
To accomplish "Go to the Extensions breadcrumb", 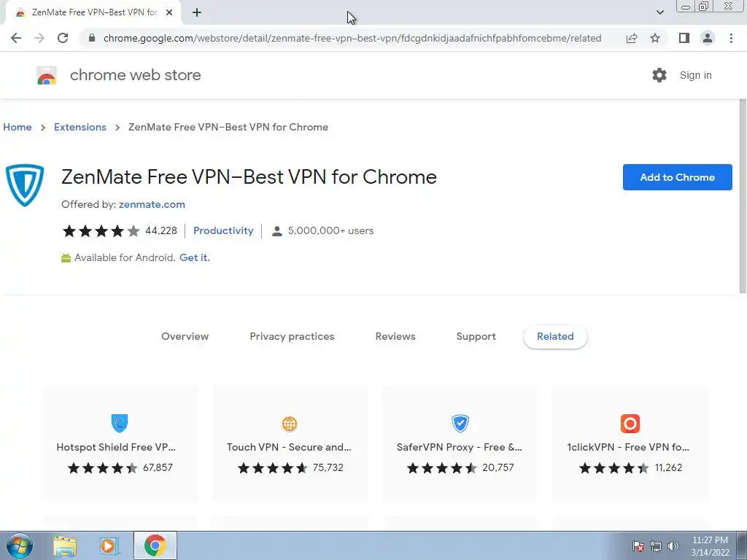I will click(80, 127).
